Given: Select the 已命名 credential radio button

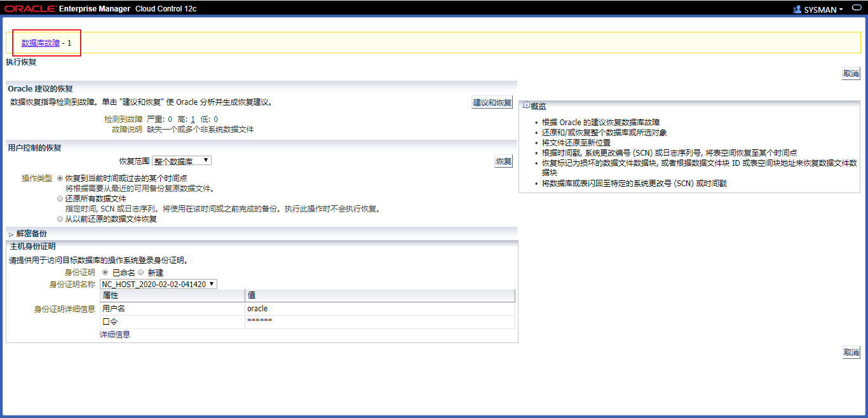Looking at the screenshot, I should coord(106,273).
